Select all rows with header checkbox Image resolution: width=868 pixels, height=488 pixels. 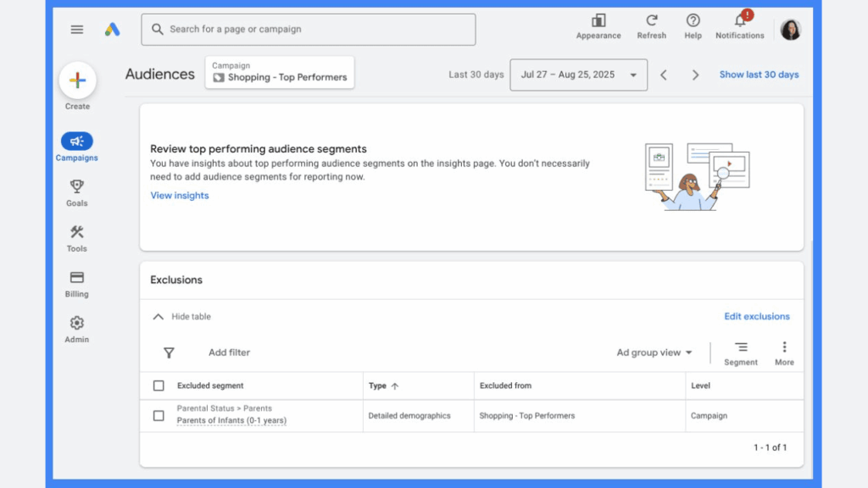pos(159,385)
